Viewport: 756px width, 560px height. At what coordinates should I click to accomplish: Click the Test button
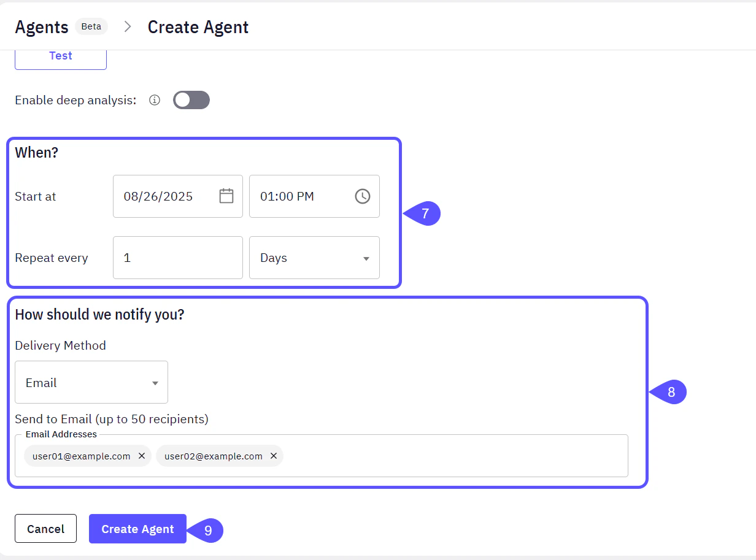[60, 55]
